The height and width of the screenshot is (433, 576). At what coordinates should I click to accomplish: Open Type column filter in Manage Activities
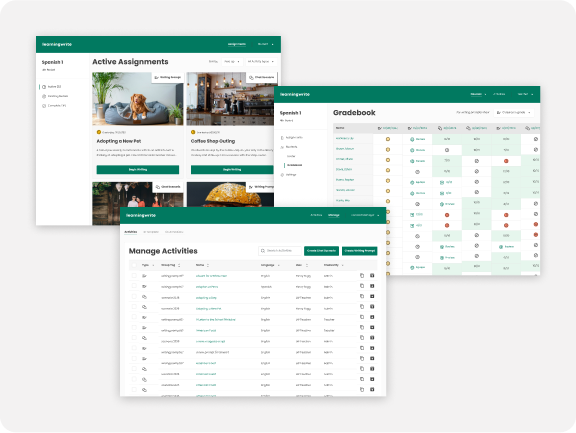(x=153, y=265)
